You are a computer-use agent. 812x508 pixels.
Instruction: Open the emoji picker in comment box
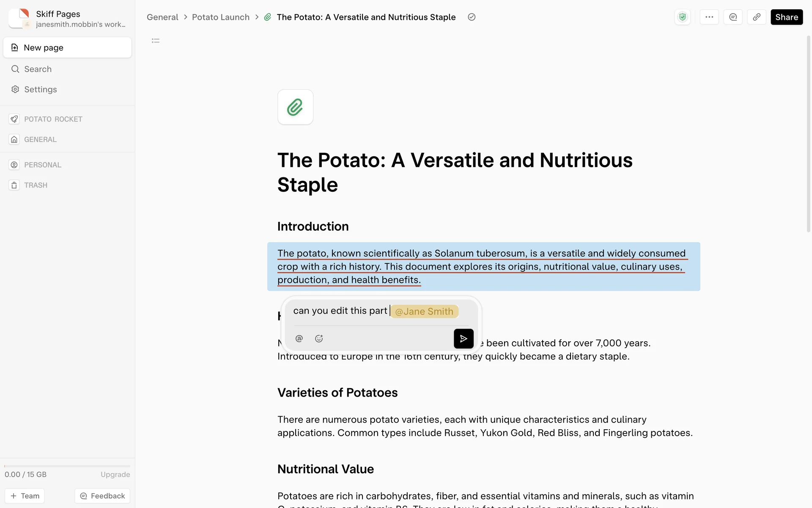(319, 339)
